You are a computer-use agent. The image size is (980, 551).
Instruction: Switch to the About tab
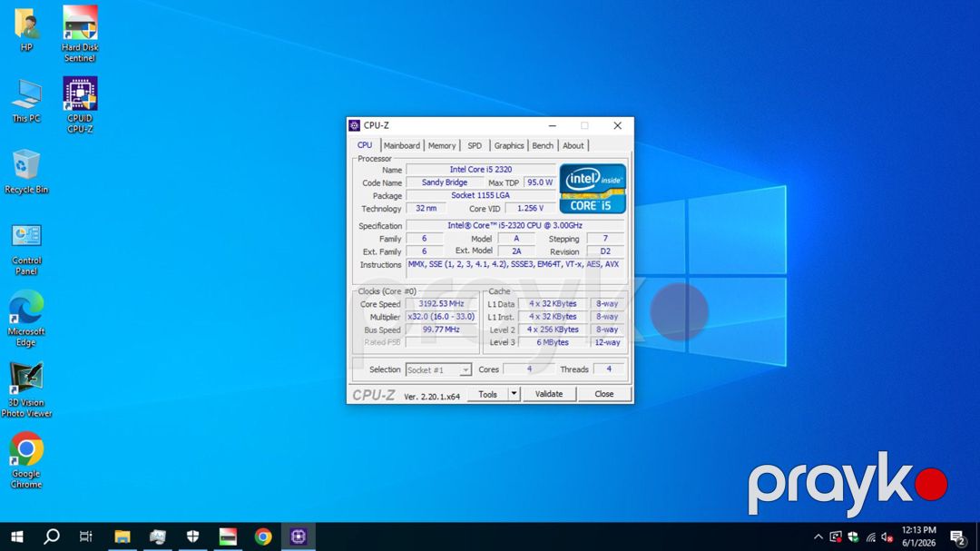(x=573, y=146)
